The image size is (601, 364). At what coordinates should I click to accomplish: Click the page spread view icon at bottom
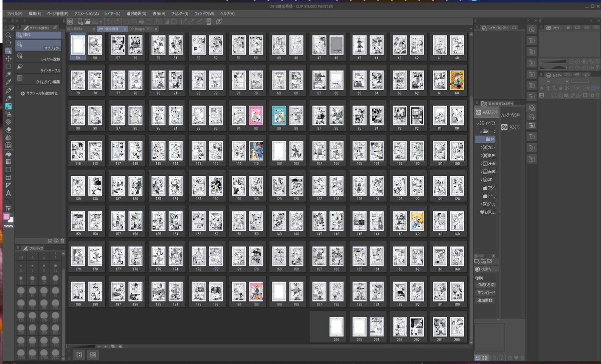(x=93, y=354)
